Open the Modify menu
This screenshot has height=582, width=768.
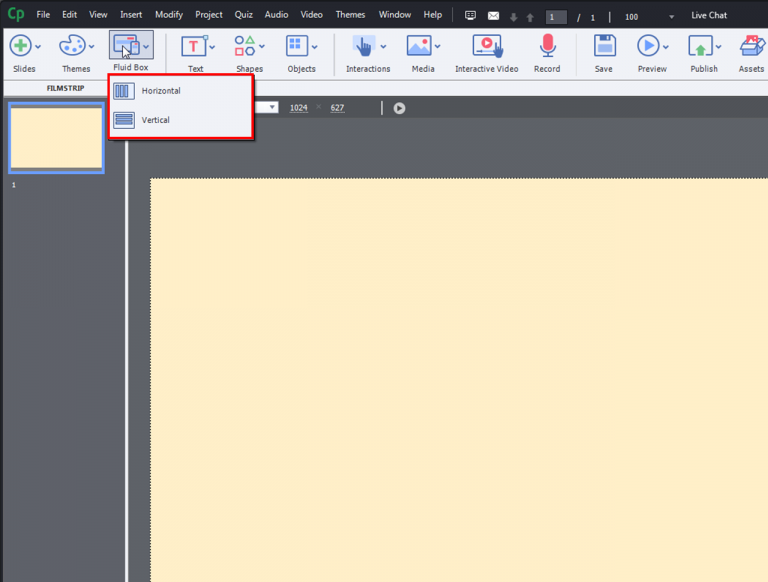[168, 15]
